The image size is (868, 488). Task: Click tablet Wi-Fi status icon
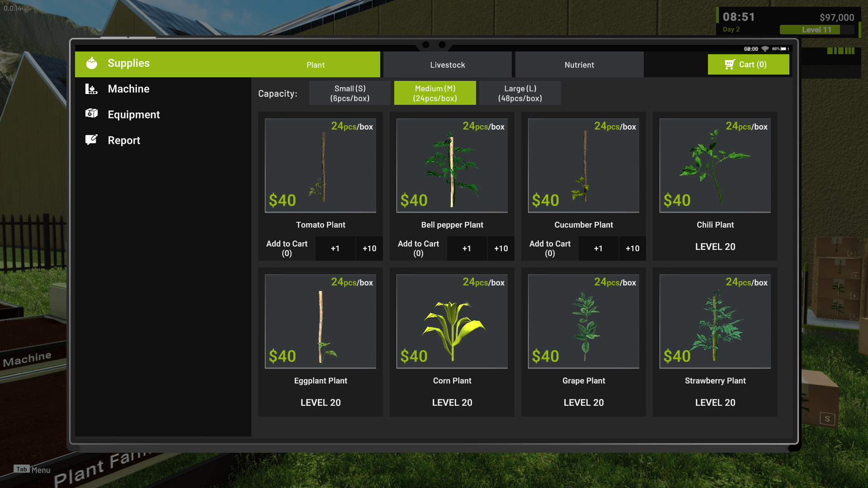(x=765, y=49)
